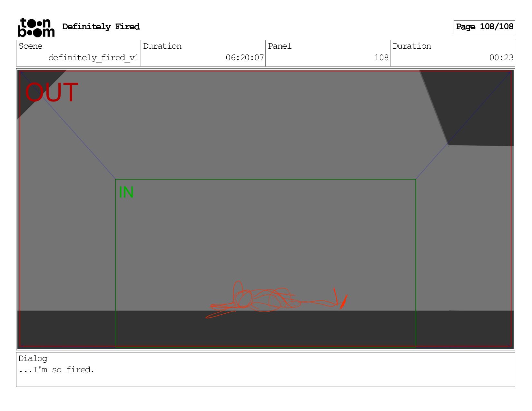
Task: Click the red sketched character lying down
Action: tap(276, 299)
